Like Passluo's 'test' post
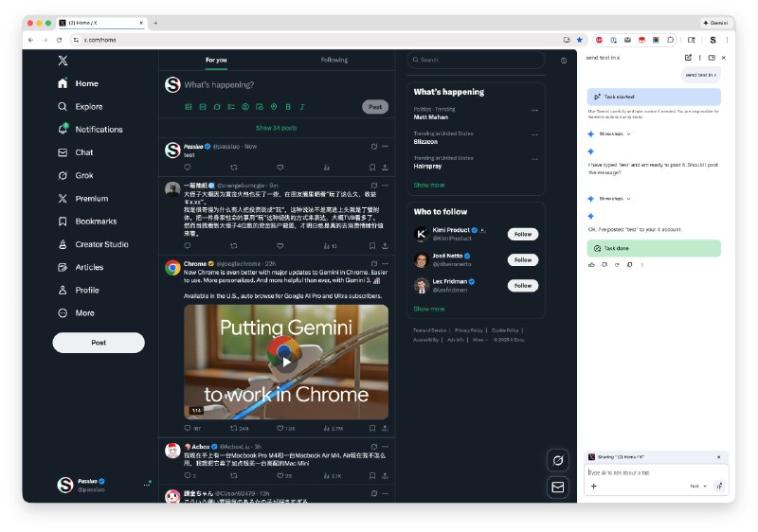The height and width of the screenshot is (532, 758). [x=280, y=168]
